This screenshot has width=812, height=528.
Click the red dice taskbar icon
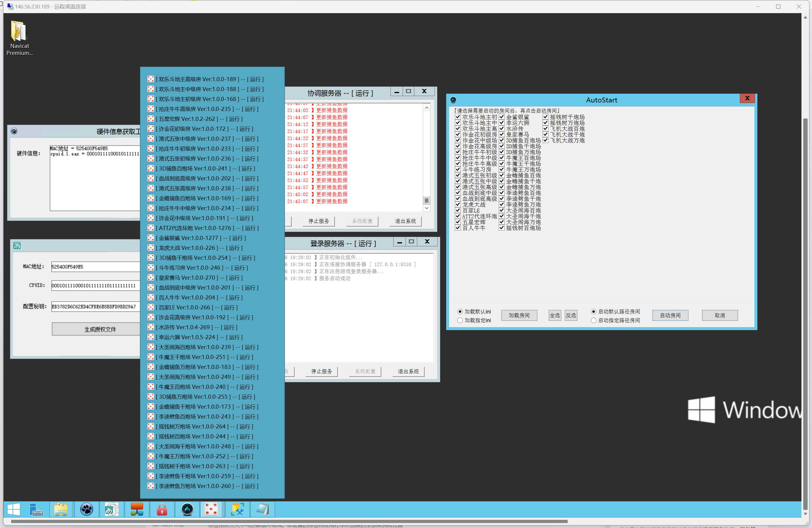211,510
